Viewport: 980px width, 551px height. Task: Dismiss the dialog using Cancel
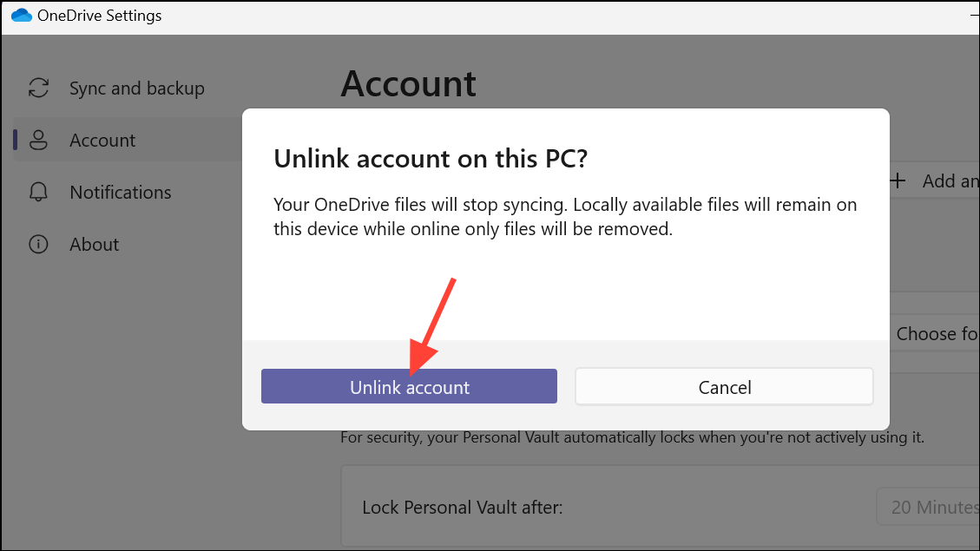pyautogui.click(x=724, y=387)
